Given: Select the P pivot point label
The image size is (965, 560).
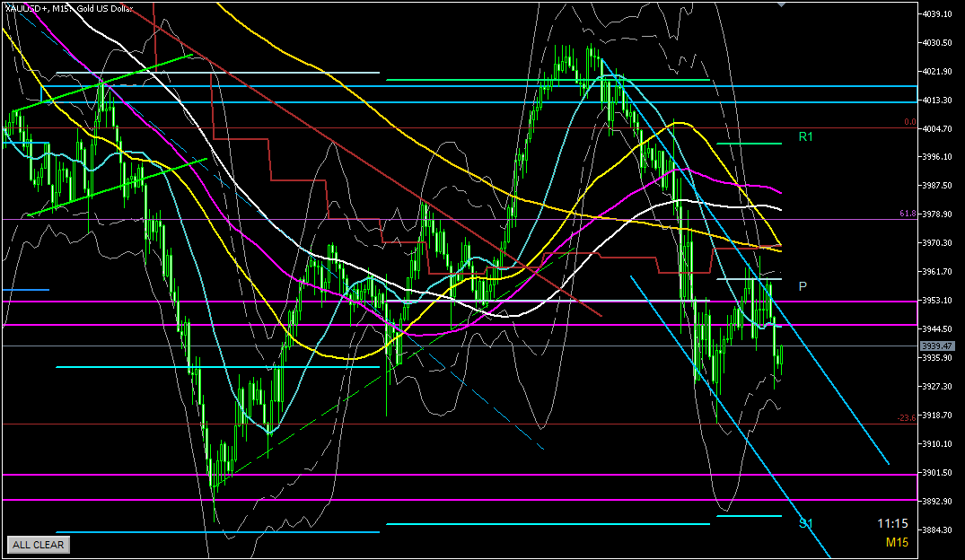Looking at the screenshot, I should pos(803,286).
